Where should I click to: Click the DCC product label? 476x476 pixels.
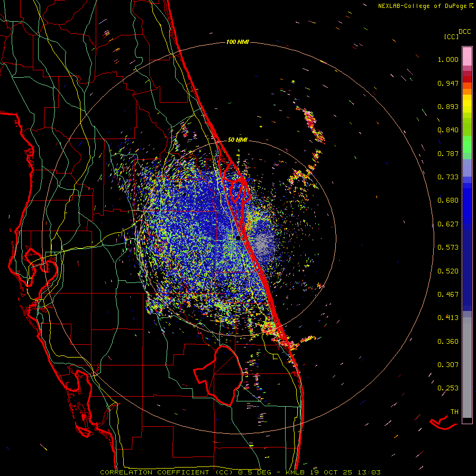point(465,32)
